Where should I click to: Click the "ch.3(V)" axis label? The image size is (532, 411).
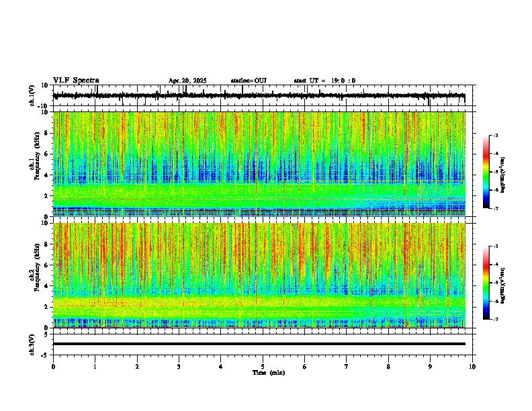pyautogui.click(x=32, y=345)
